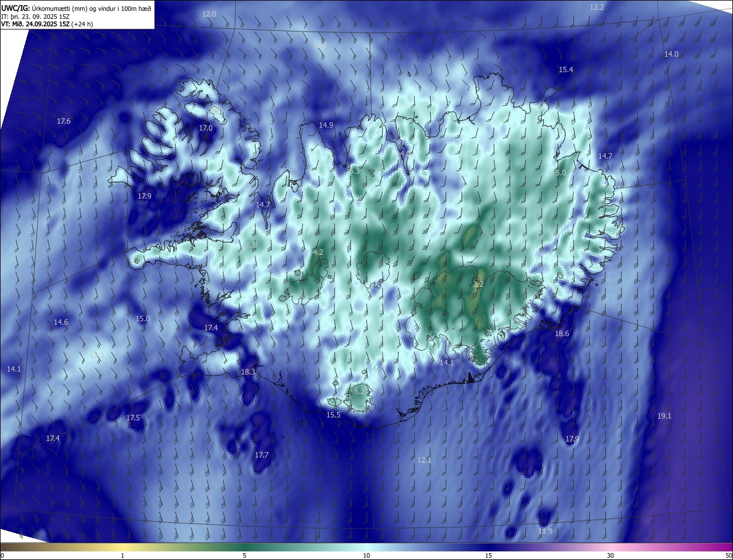The height and width of the screenshot is (560, 733).
Task: Click the colorbar tick label 10
Action: click(366, 555)
